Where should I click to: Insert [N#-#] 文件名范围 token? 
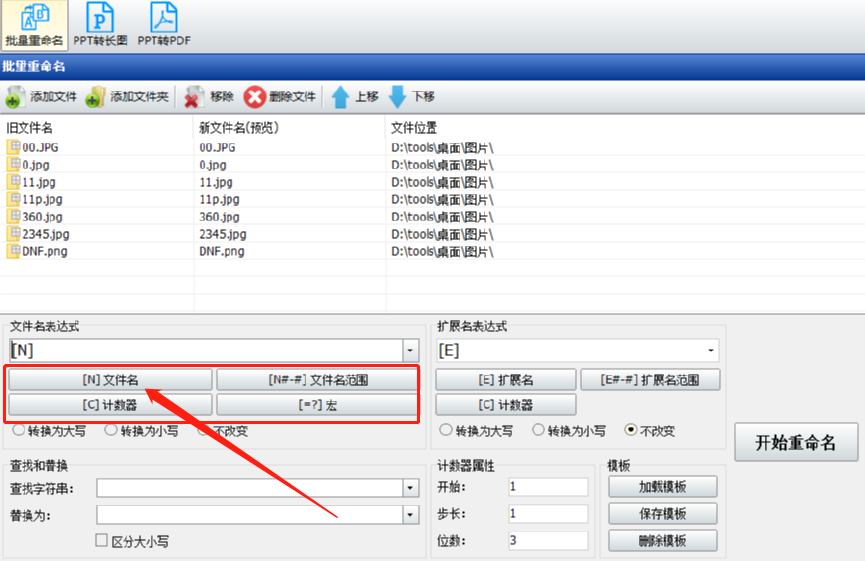[x=317, y=380]
